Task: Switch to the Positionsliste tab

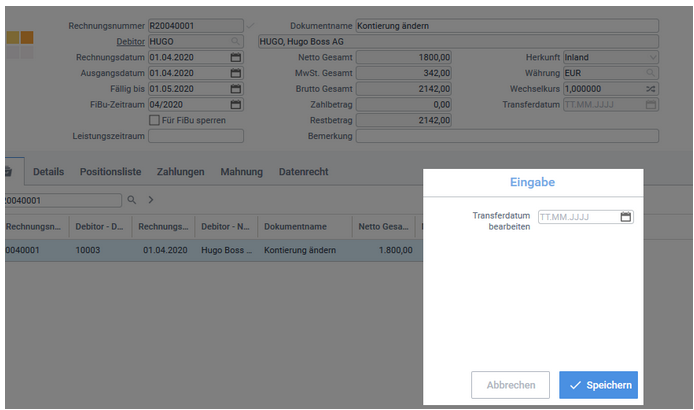Action: [x=110, y=172]
